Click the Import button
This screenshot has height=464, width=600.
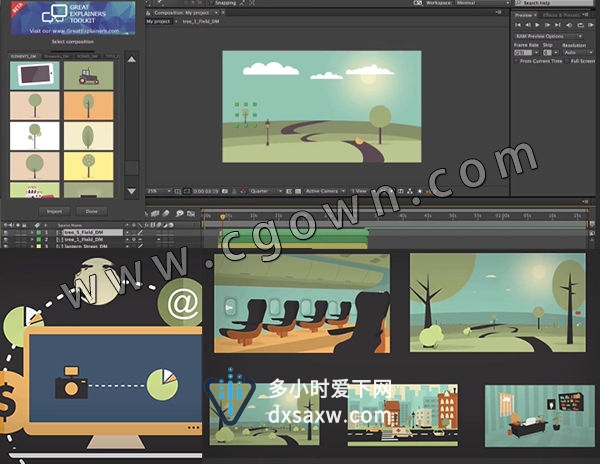[x=54, y=212]
